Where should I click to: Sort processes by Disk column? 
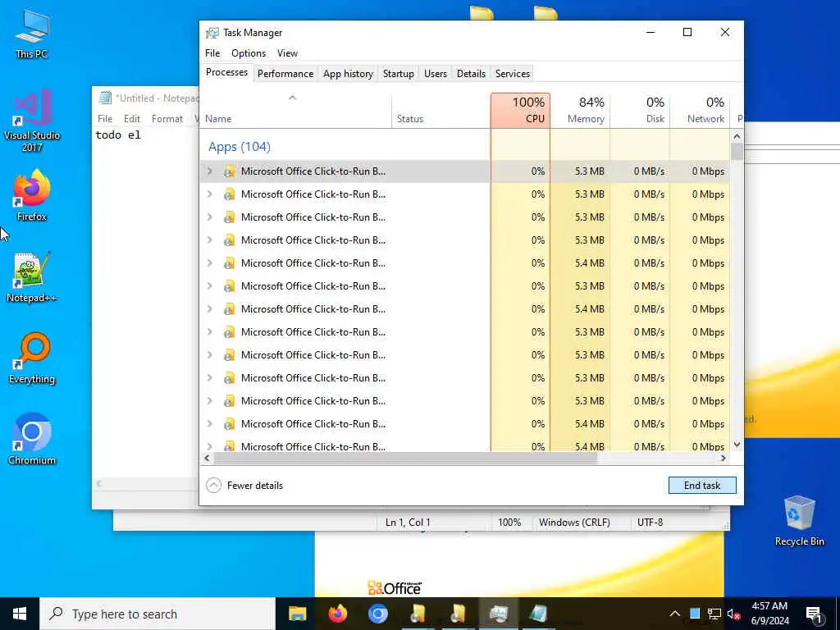tap(640, 111)
